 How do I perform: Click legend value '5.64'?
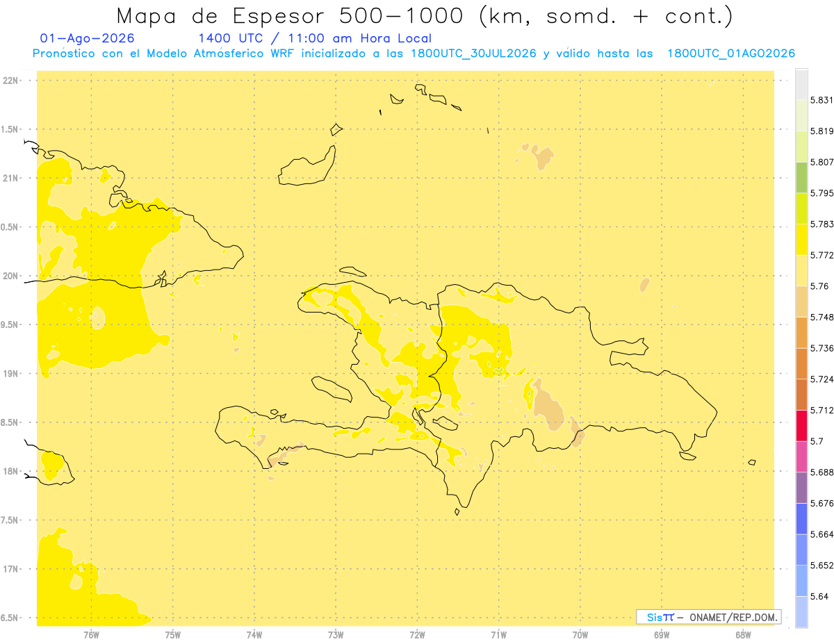click(819, 596)
